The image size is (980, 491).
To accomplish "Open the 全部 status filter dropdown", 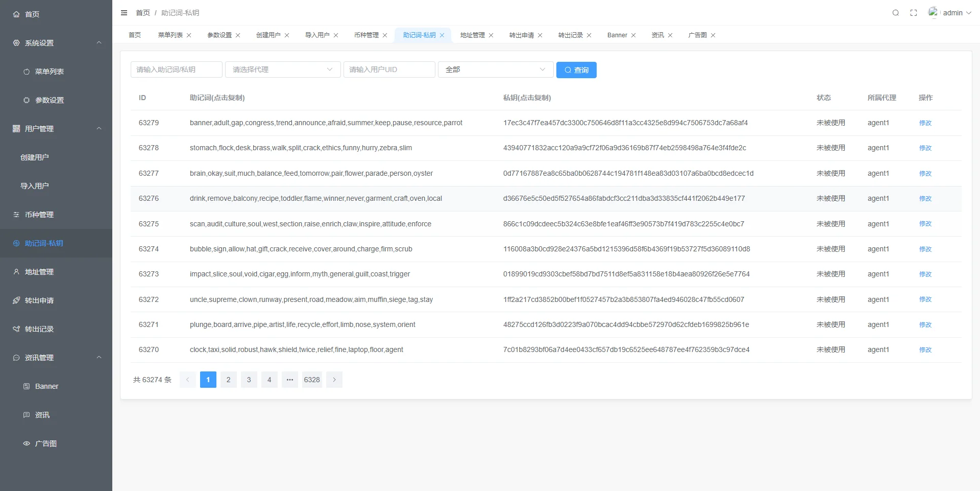I will point(495,69).
